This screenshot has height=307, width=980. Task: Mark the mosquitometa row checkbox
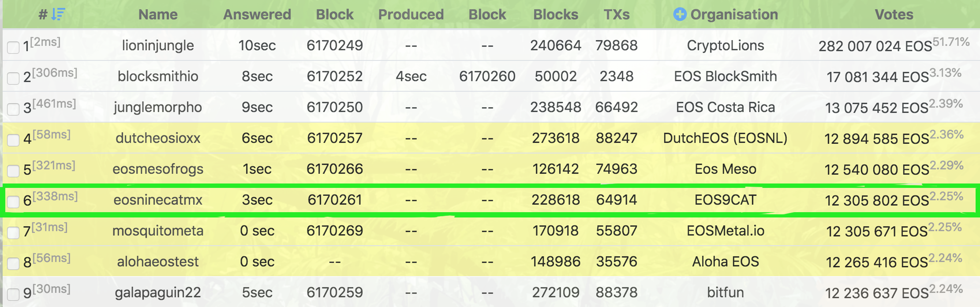pyautogui.click(x=13, y=232)
